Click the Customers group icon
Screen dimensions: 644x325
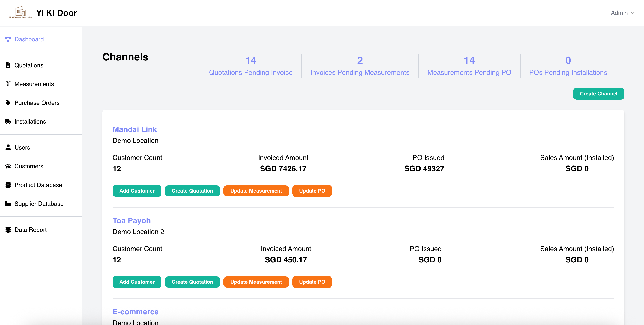tap(8, 166)
